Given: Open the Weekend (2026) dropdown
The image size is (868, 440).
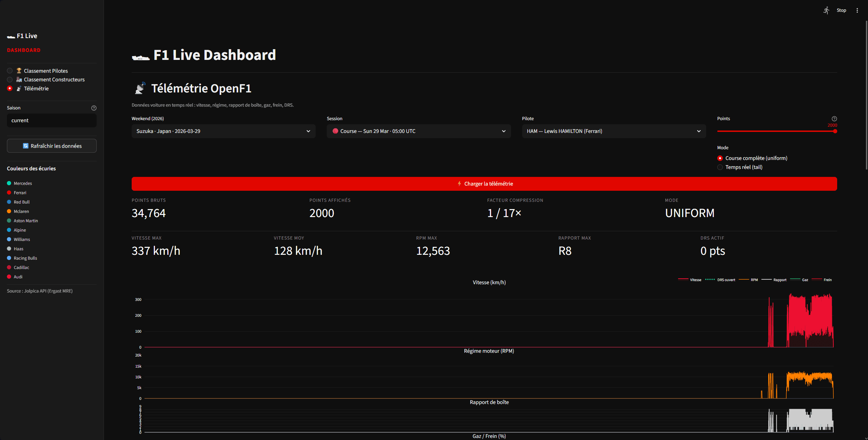Looking at the screenshot, I should [x=223, y=131].
